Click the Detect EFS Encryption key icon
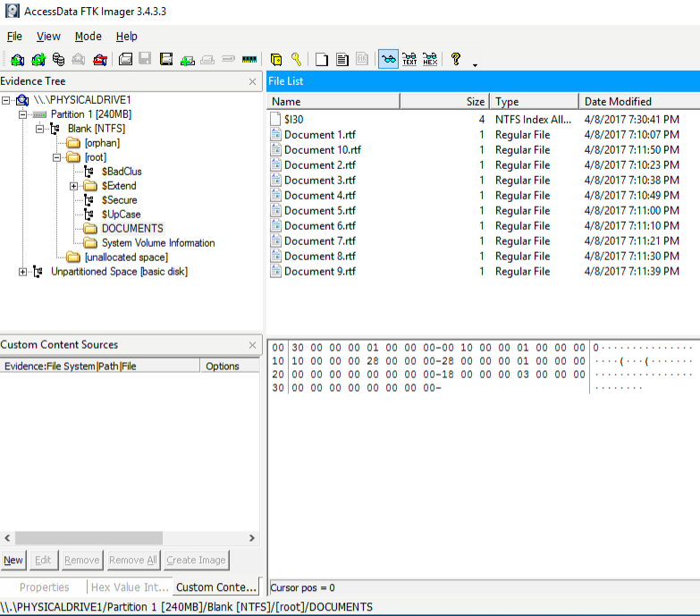The width and height of the screenshot is (700, 616). [x=296, y=60]
